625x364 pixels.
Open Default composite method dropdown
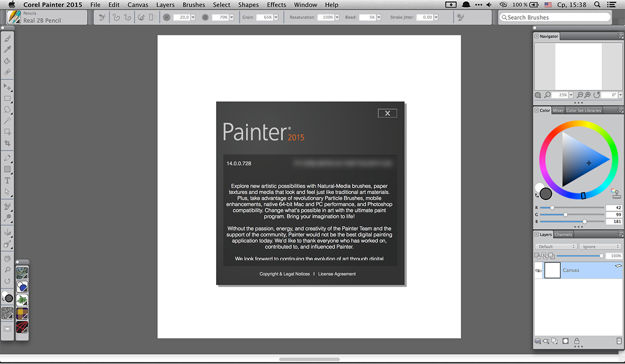[x=556, y=246]
